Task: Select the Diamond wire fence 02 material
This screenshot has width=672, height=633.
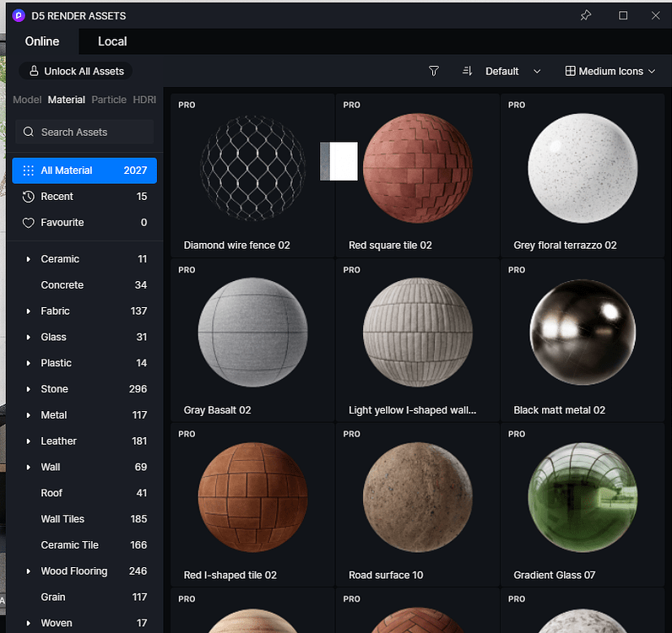Action: [252, 176]
